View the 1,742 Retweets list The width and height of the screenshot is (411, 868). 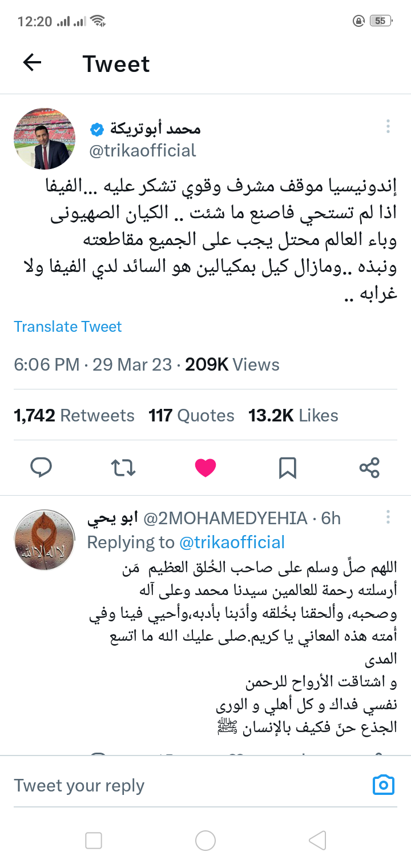pyautogui.click(x=74, y=416)
